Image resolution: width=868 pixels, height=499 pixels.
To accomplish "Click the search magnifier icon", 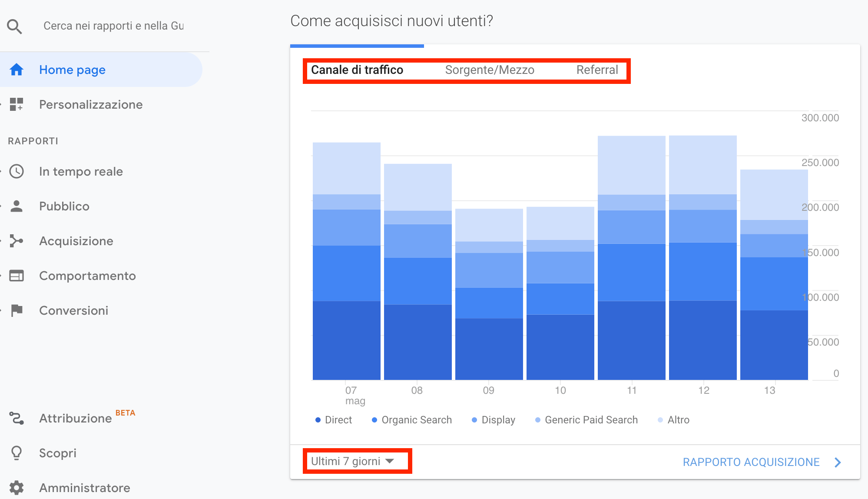I will tap(14, 27).
